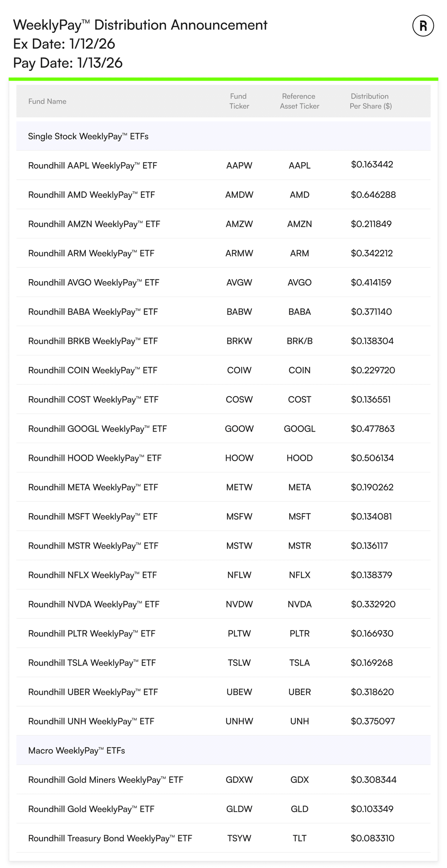Click the Fund Name column header
Viewport: 447px width, 868px height.
47,101
